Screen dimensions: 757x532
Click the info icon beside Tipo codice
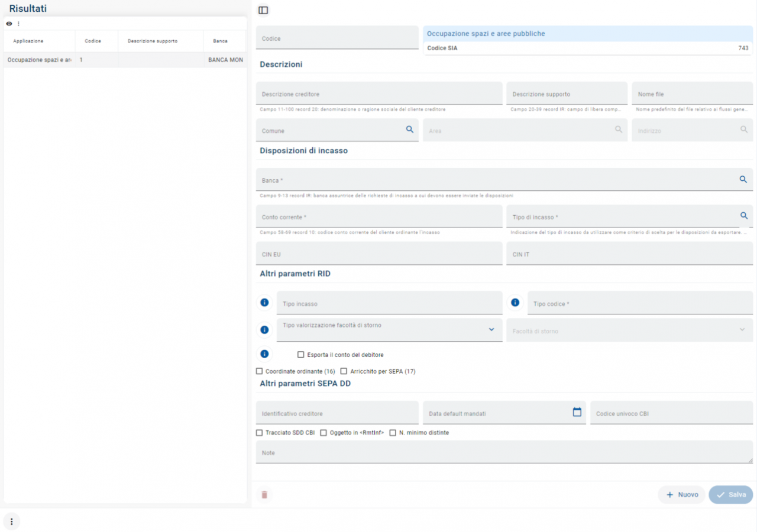515,303
